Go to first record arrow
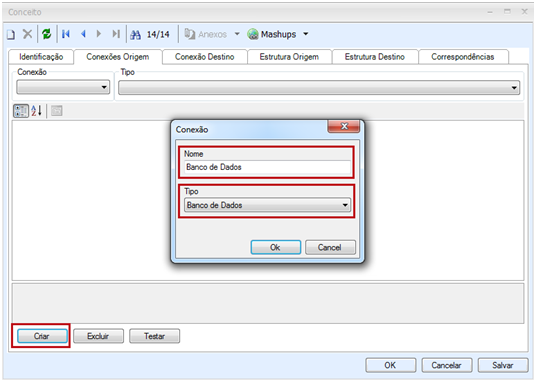 pyautogui.click(x=66, y=34)
